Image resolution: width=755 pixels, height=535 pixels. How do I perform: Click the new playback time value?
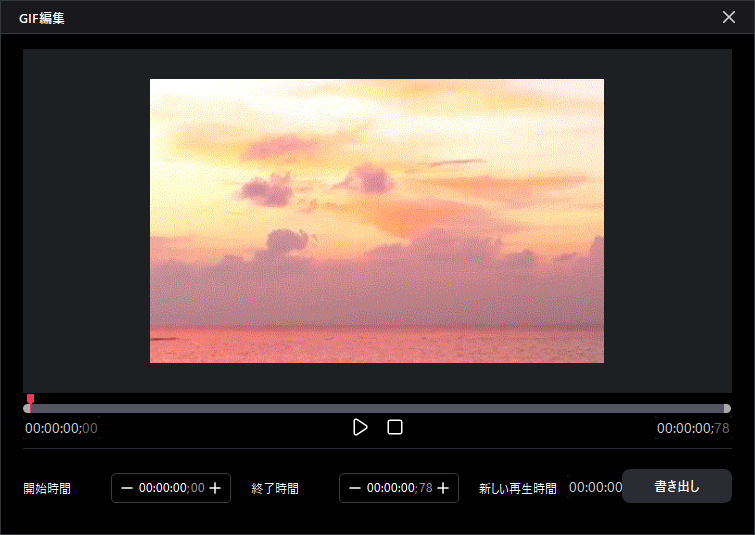tap(595, 488)
